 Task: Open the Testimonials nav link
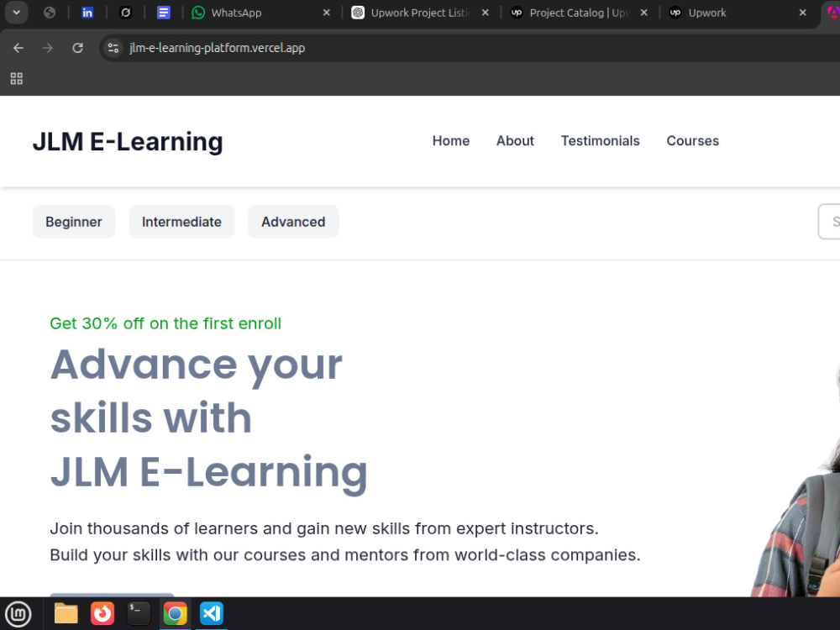click(x=600, y=141)
